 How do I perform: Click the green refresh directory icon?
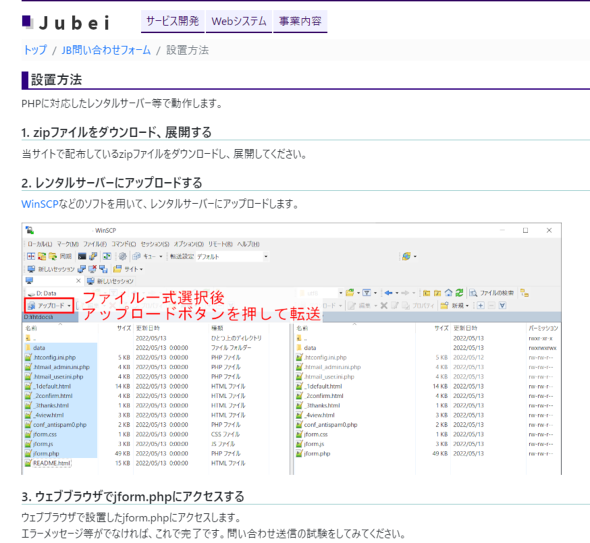[x=459, y=293]
